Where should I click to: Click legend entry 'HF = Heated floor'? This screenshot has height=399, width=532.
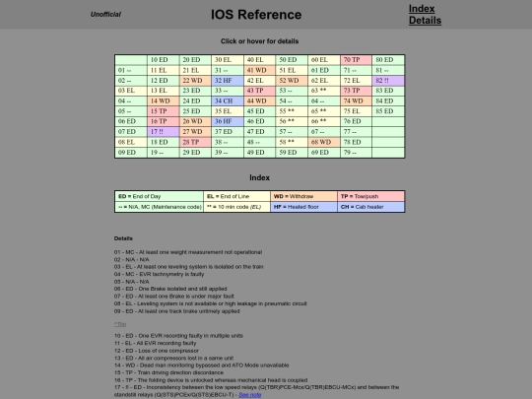point(304,207)
